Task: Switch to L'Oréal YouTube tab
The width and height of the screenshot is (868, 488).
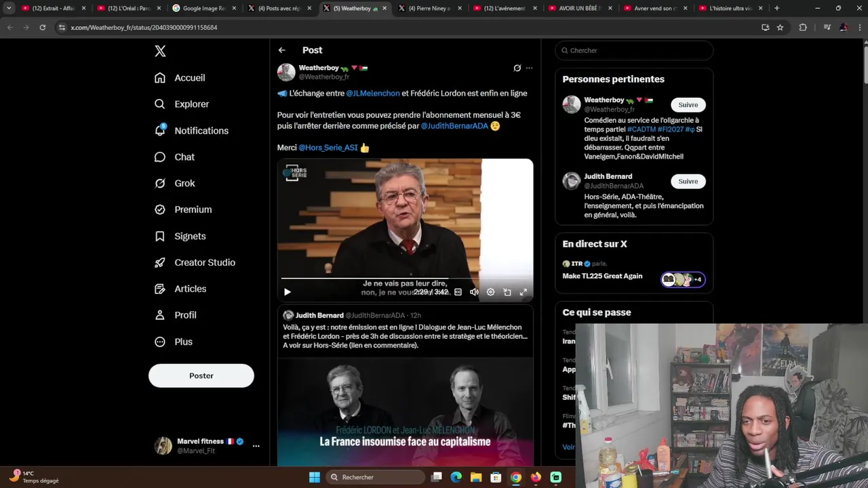Action: [x=128, y=8]
